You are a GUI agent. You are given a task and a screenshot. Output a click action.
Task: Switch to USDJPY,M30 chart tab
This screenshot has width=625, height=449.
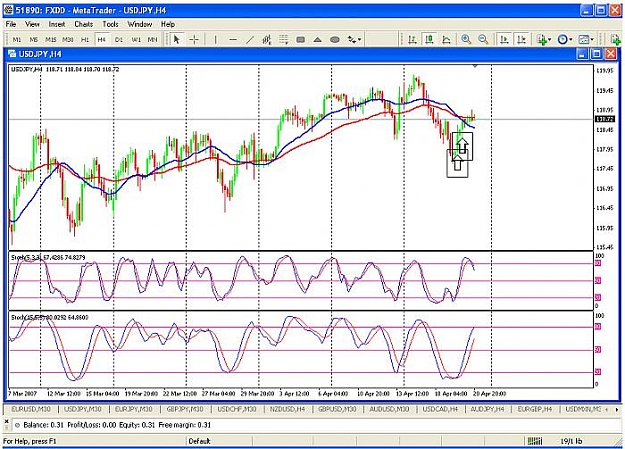click(x=83, y=409)
